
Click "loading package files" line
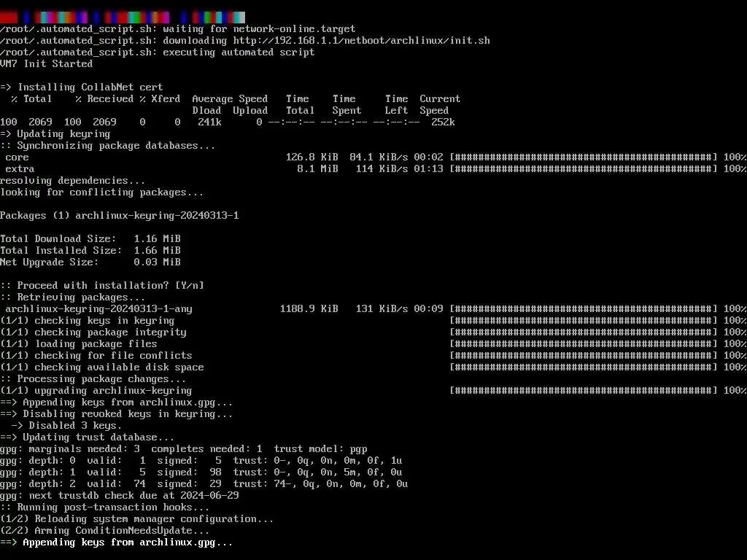tap(79, 344)
